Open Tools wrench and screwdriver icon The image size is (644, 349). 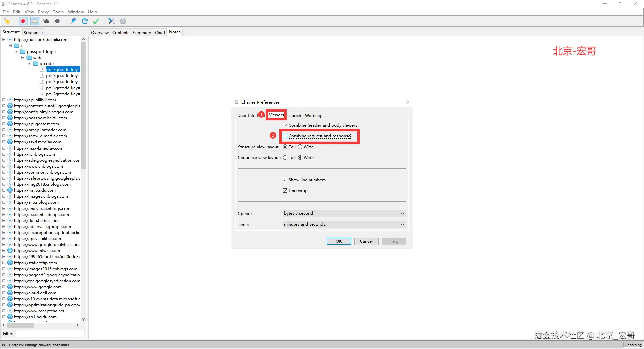pyautogui.click(x=112, y=21)
